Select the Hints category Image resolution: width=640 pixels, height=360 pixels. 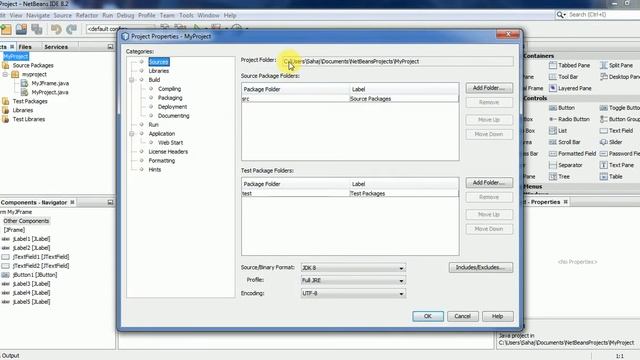pos(155,170)
